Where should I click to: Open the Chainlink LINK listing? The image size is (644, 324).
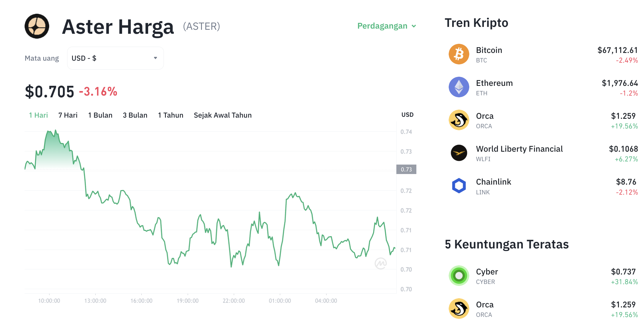tap(494, 181)
